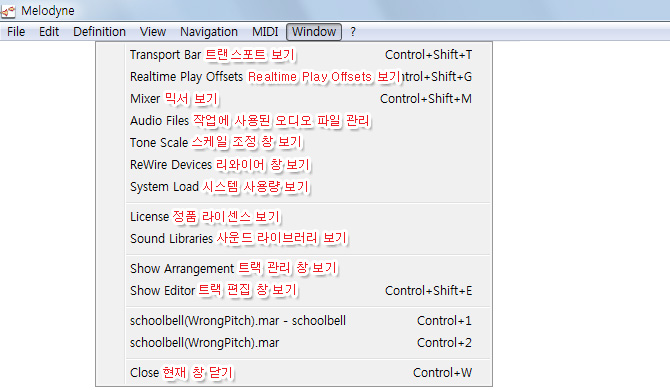Screen dimensions: 670x390
Task: Open the View menu
Action: click(x=153, y=32)
